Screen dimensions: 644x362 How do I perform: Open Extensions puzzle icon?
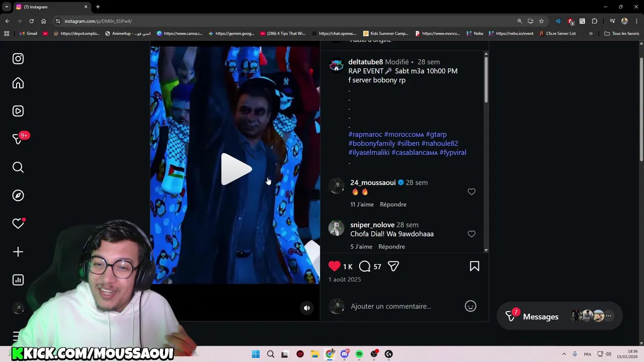coord(594,21)
